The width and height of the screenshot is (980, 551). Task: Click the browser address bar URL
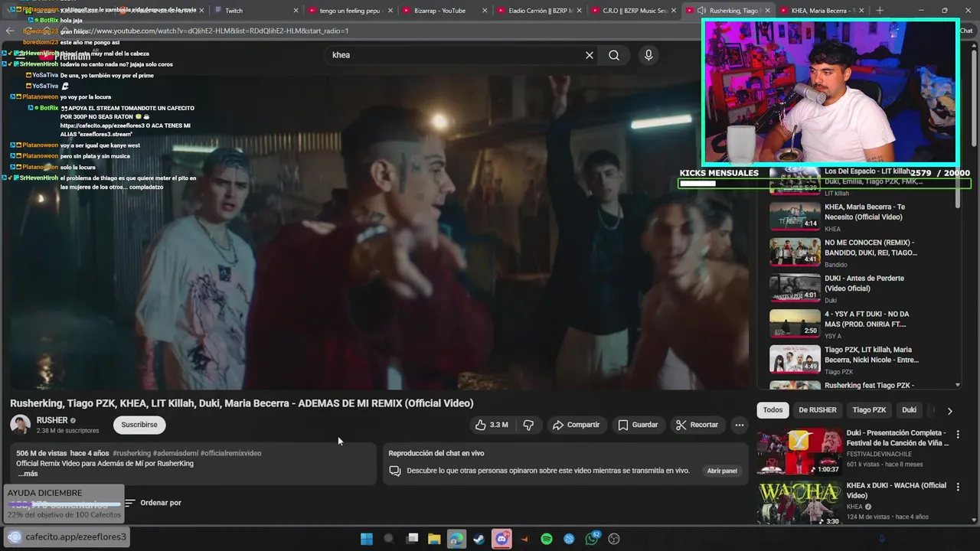click(211, 31)
